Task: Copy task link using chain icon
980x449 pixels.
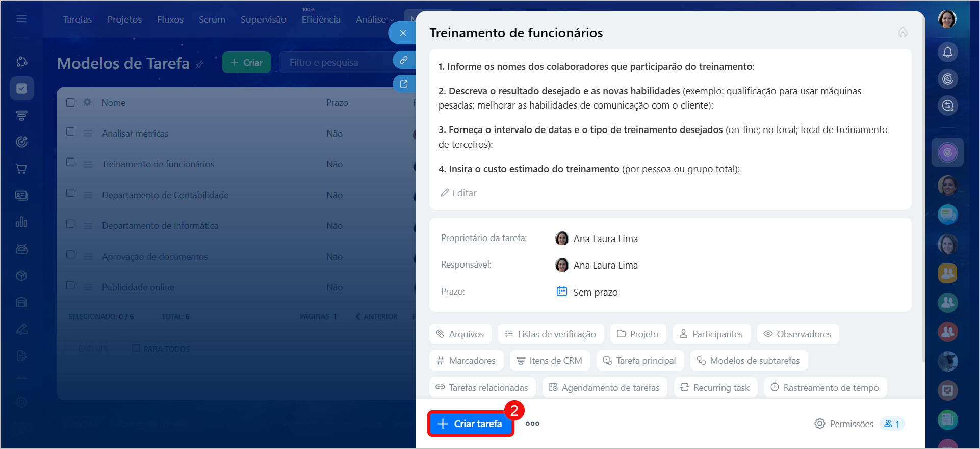Action: pos(403,60)
